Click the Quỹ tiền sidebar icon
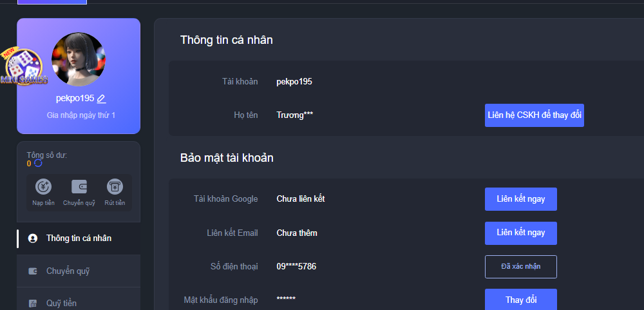Viewport: 644px width, 310px height. 33,303
